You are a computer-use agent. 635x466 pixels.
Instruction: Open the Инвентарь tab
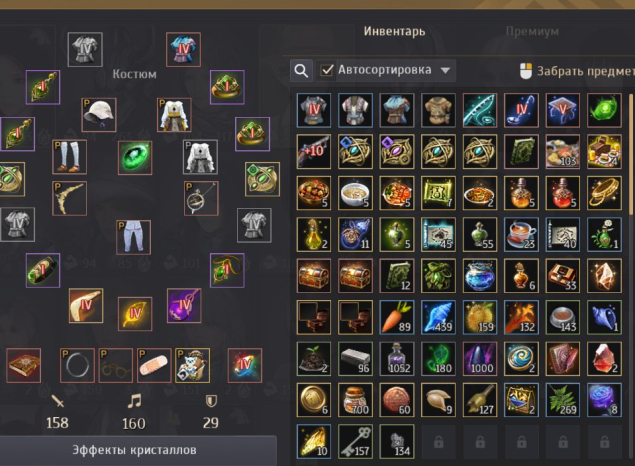tap(394, 31)
